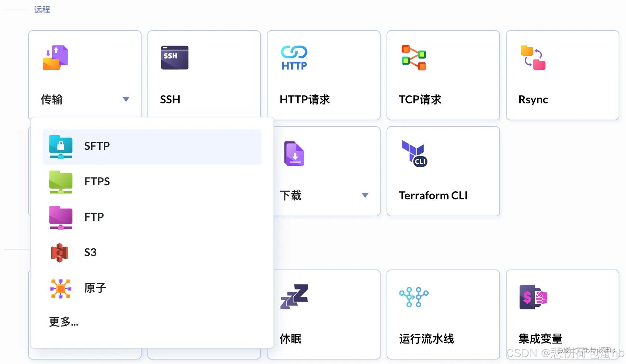The image size is (626, 364).
Task: Click the Transfer card file icon
Action: click(55, 58)
